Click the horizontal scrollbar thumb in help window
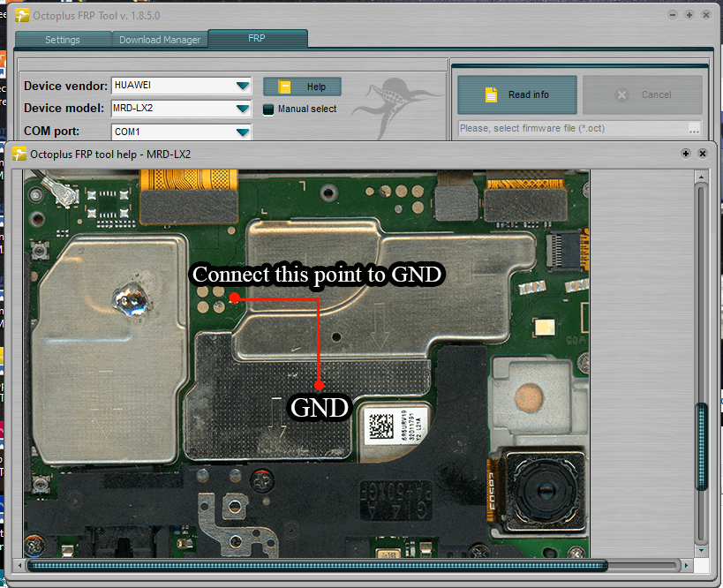Viewport: 723px width, 588px height. (317, 565)
